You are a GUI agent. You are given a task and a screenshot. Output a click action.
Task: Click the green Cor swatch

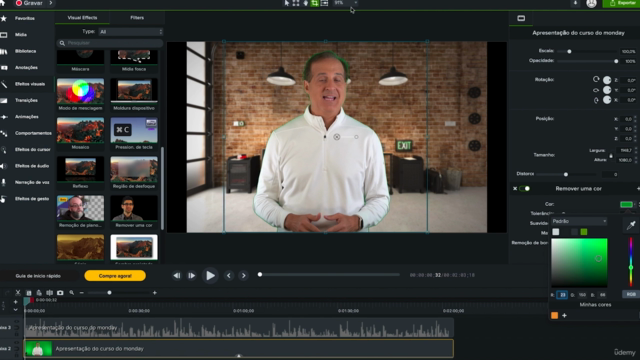coord(626,204)
